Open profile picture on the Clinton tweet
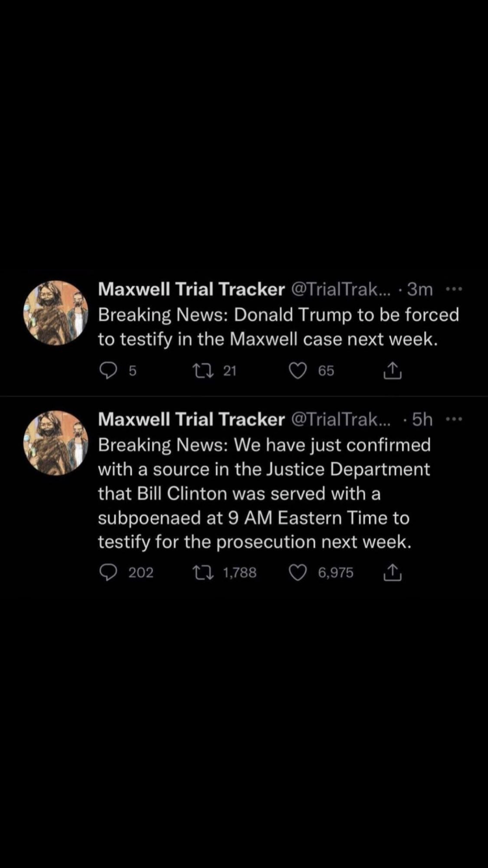Image resolution: width=488 pixels, height=868 pixels. pyautogui.click(x=56, y=443)
